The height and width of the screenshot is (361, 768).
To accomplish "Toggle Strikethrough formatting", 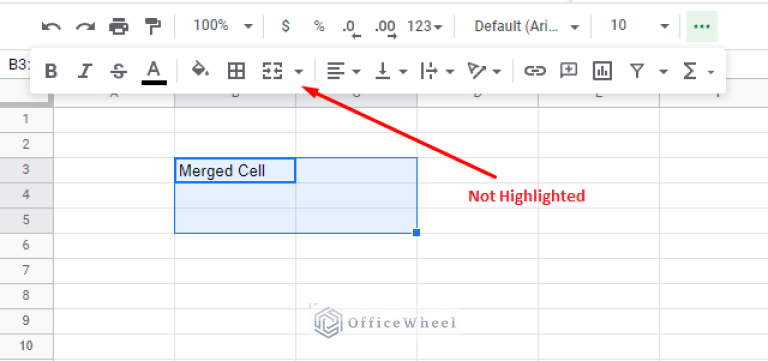I will tap(119, 72).
